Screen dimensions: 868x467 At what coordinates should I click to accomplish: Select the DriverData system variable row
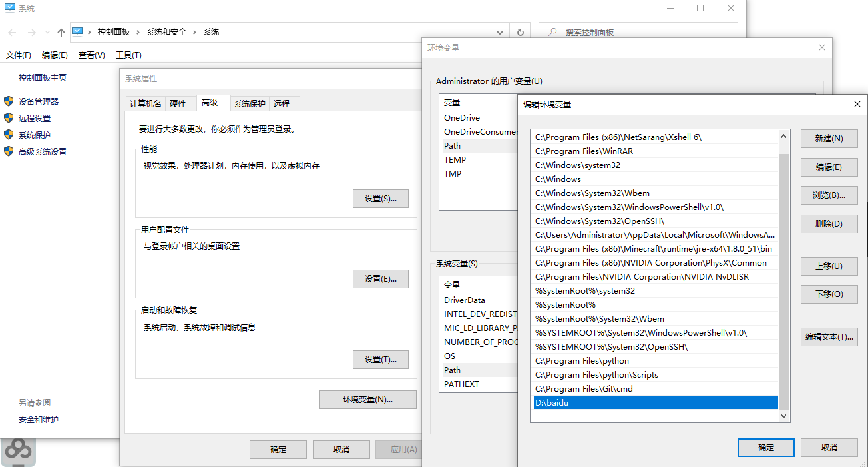479,300
